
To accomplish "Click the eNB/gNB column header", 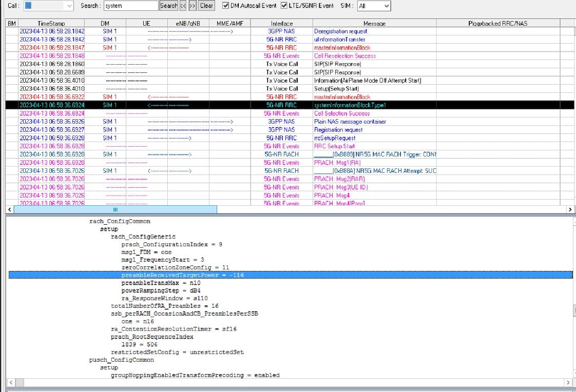I will click(188, 23).
